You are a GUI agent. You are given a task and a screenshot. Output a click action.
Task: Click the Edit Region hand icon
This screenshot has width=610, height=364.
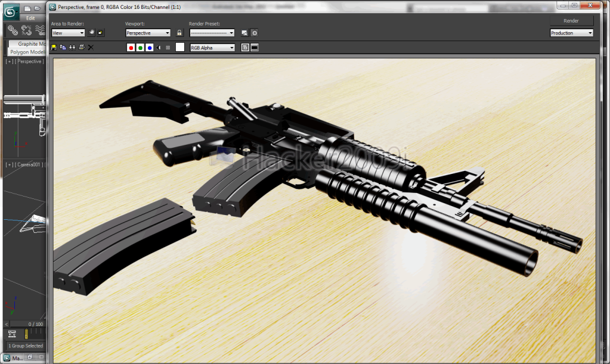[92, 33]
